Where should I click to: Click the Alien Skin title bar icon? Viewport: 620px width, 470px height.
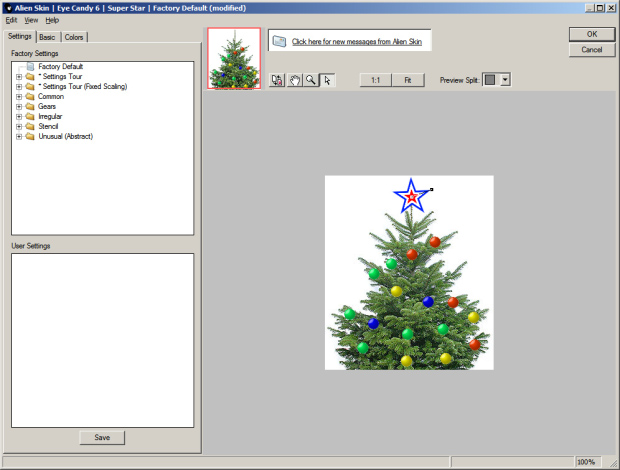pyautogui.click(x=8, y=8)
